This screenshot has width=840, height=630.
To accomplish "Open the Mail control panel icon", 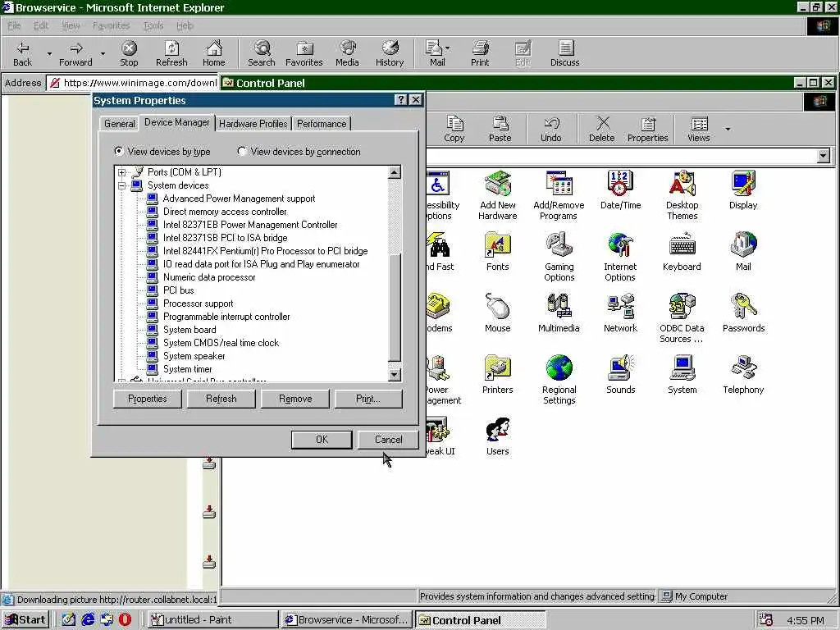I will click(743, 252).
